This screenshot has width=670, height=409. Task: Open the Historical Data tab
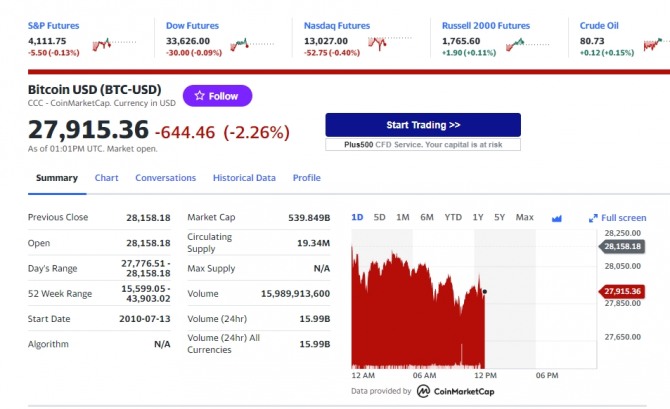(244, 178)
